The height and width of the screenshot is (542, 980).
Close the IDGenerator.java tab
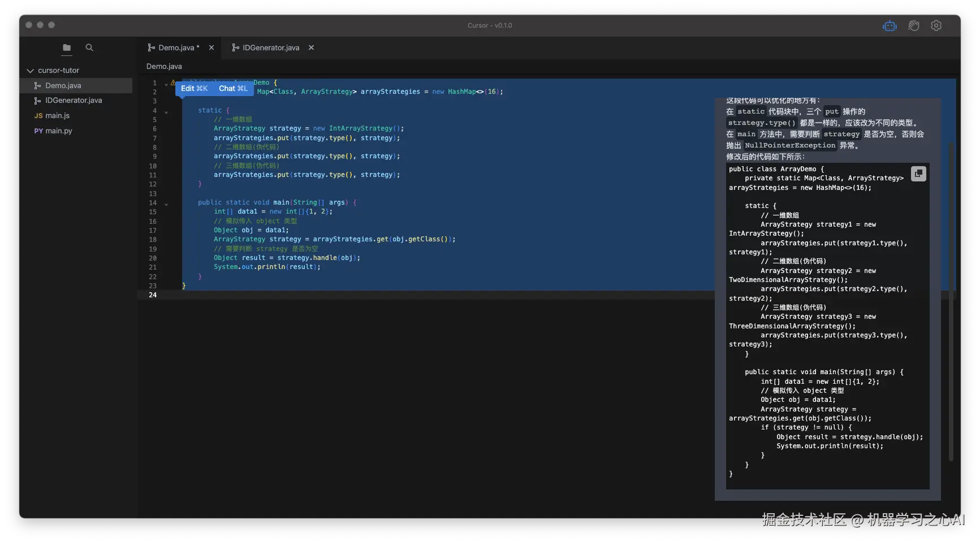coord(311,48)
